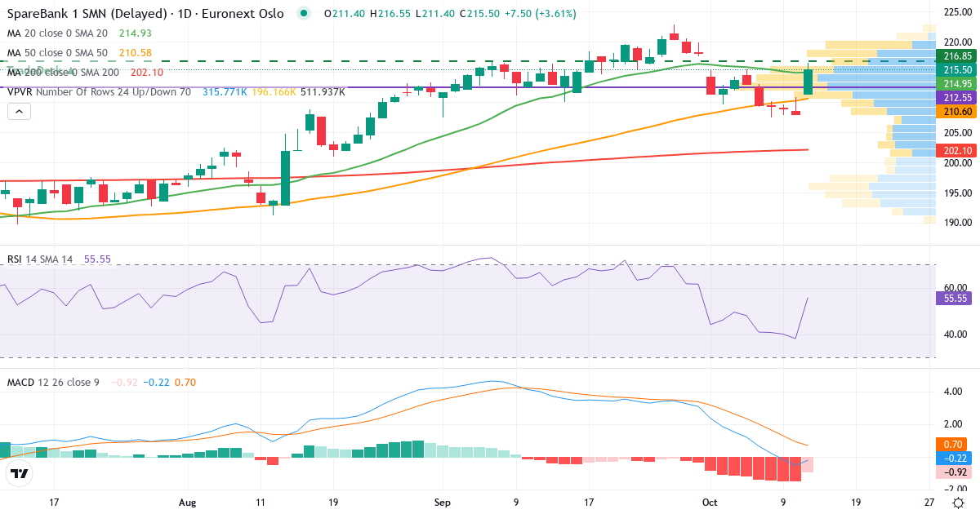Image resolution: width=980 pixels, height=514 pixels.
Task: Select the MACD 12 26 indicator legend
Action: (x=53, y=382)
